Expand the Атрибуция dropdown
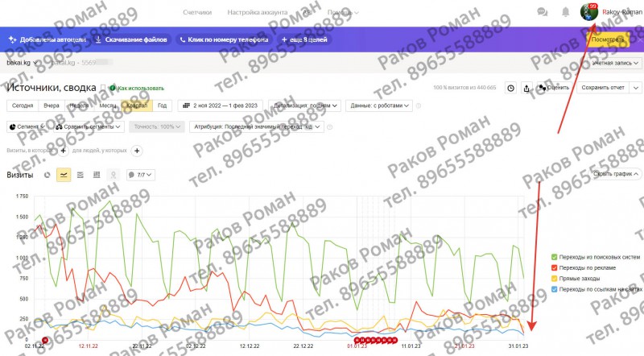Screen dimensions: 644x356 coord(256,126)
